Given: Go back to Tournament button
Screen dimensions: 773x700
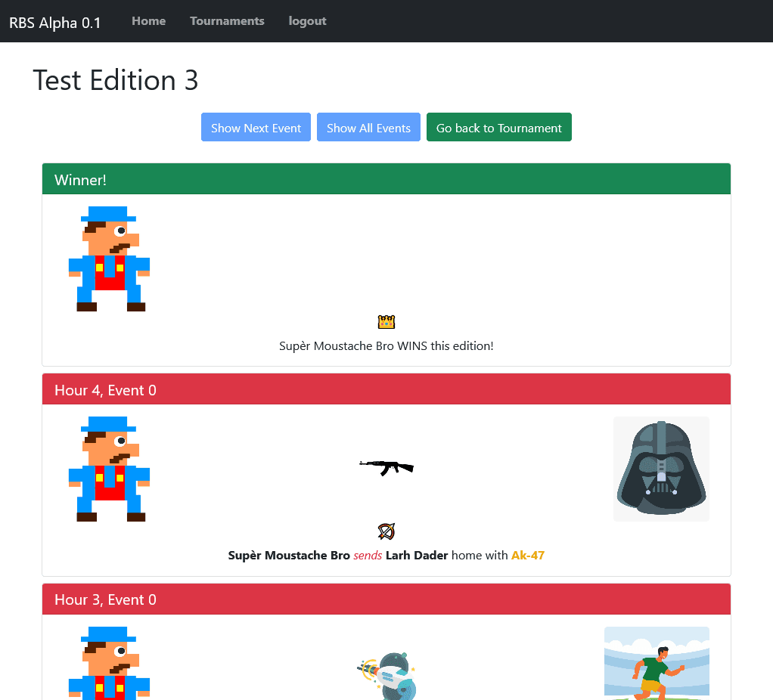Looking at the screenshot, I should [499, 127].
